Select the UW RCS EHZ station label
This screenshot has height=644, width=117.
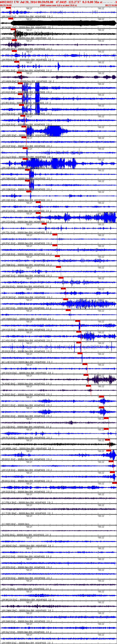pyautogui.click(x=27, y=438)
